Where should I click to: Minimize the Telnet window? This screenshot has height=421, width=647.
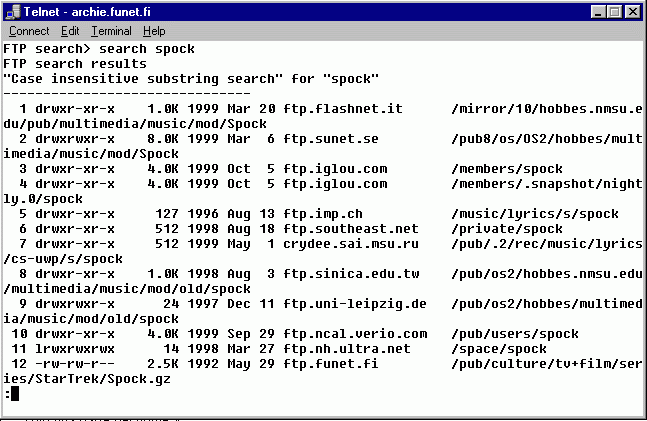pos(598,12)
